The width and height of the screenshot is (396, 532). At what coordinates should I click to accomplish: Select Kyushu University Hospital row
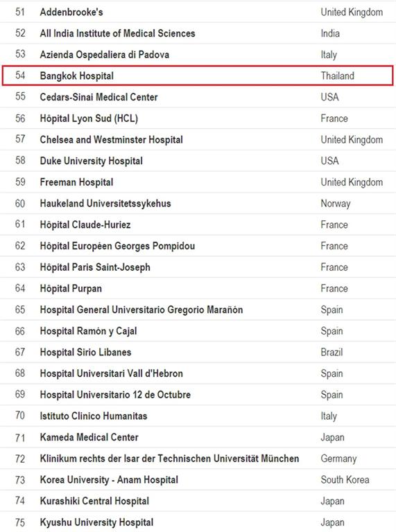pos(198,522)
